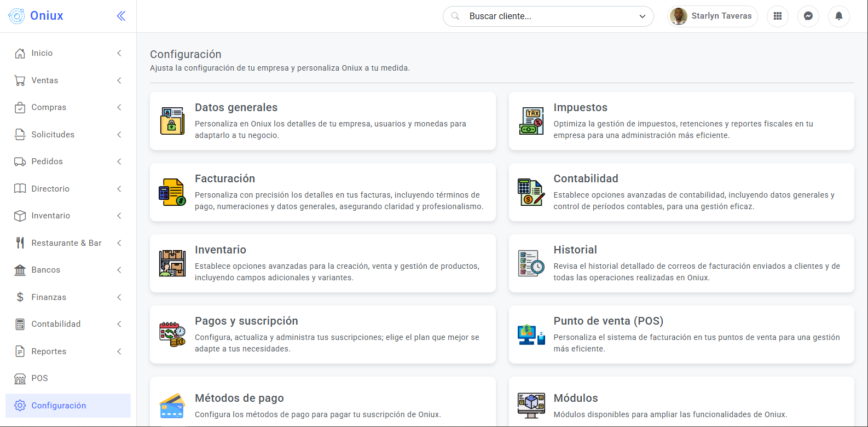868x427 pixels.
Task: Click the Directorio book icon
Action: 20,189
